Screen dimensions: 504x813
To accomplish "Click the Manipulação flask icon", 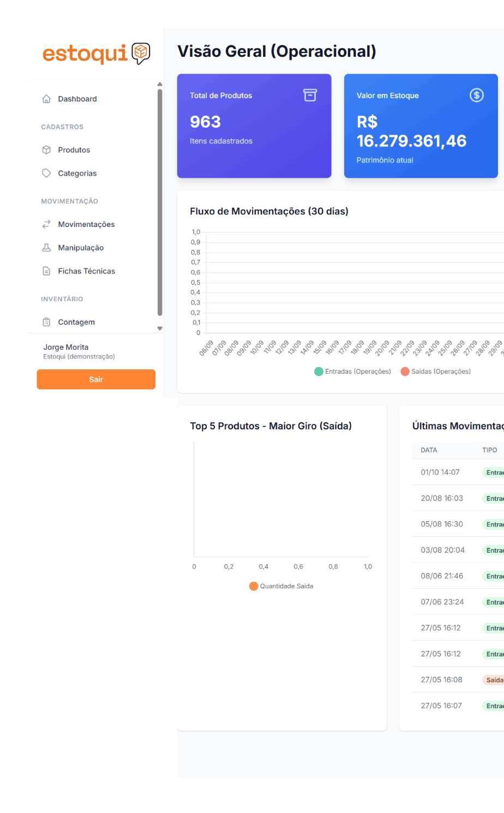I will pyautogui.click(x=46, y=248).
